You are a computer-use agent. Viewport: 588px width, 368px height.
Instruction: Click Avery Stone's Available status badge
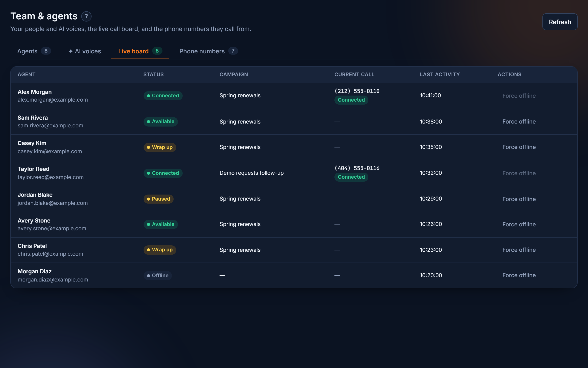[x=161, y=224]
